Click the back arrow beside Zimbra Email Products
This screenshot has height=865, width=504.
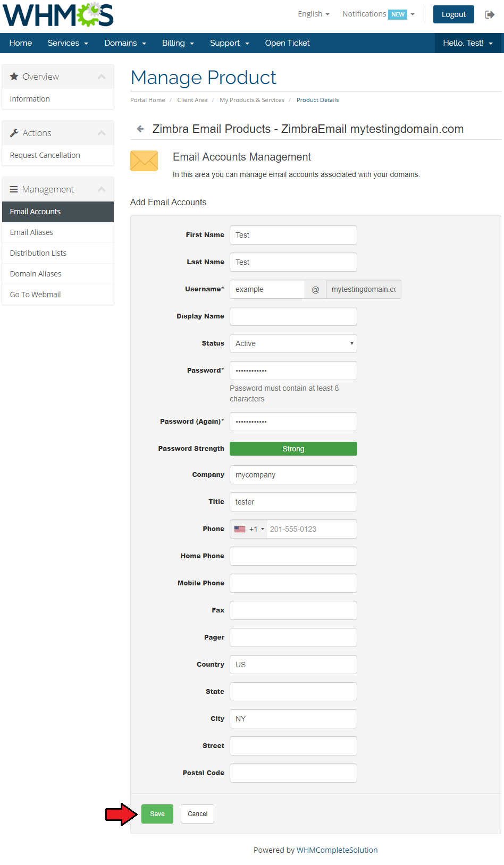click(x=140, y=129)
